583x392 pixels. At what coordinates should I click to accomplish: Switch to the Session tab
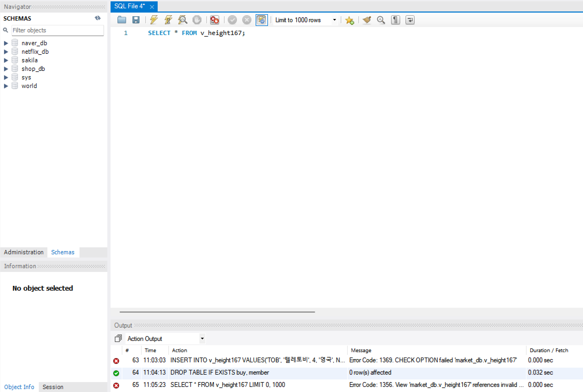point(53,387)
